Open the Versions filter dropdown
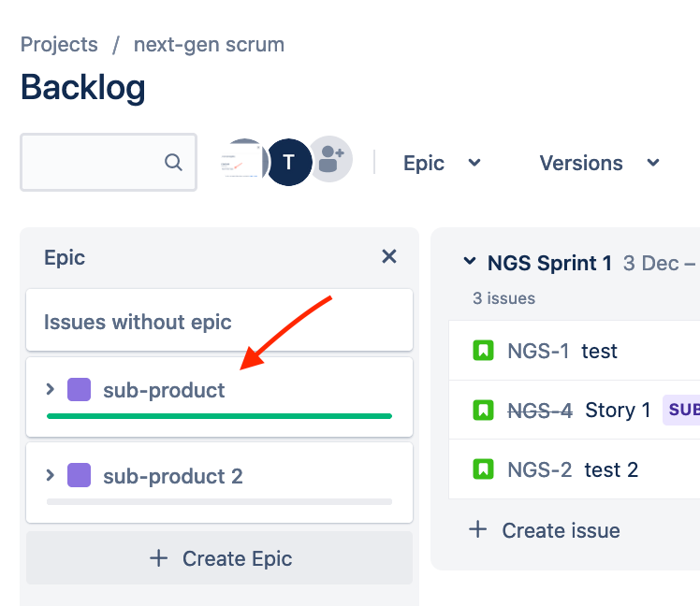This screenshot has height=606, width=700. [x=599, y=163]
